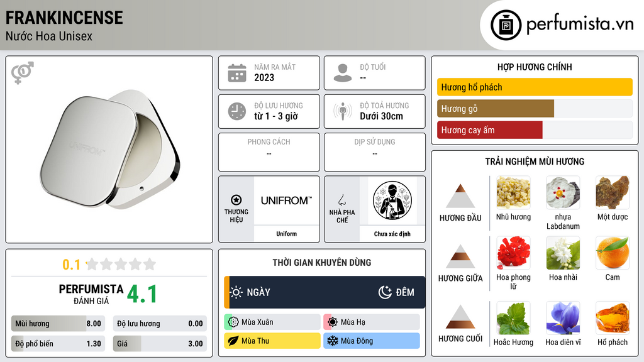Click the Hợp hương chính heading

(535, 67)
